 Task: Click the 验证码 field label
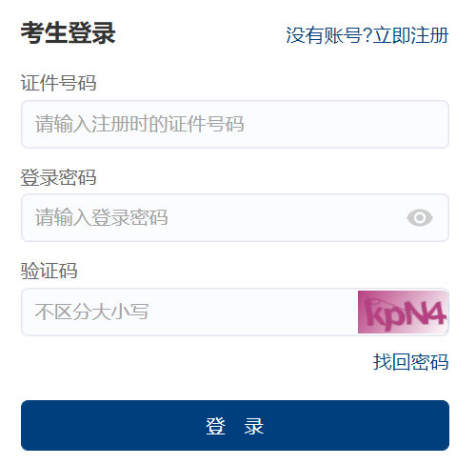point(49,271)
